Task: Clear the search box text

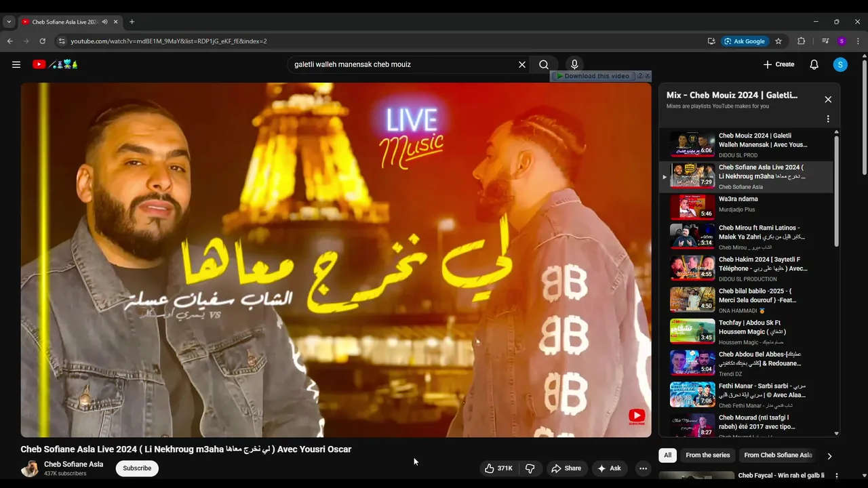Action: (522, 64)
